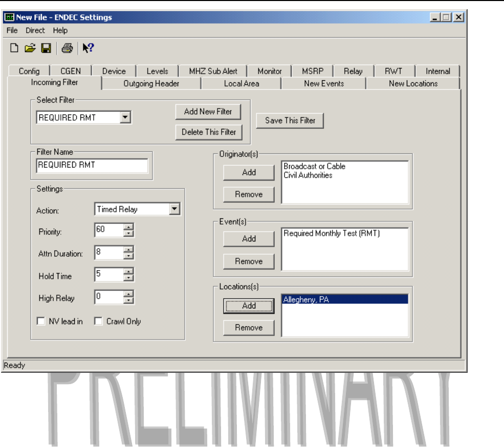Decrease High Relay with down arrow
Viewport: 504px width, 447px height.
pyautogui.click(x=128, y=300)
